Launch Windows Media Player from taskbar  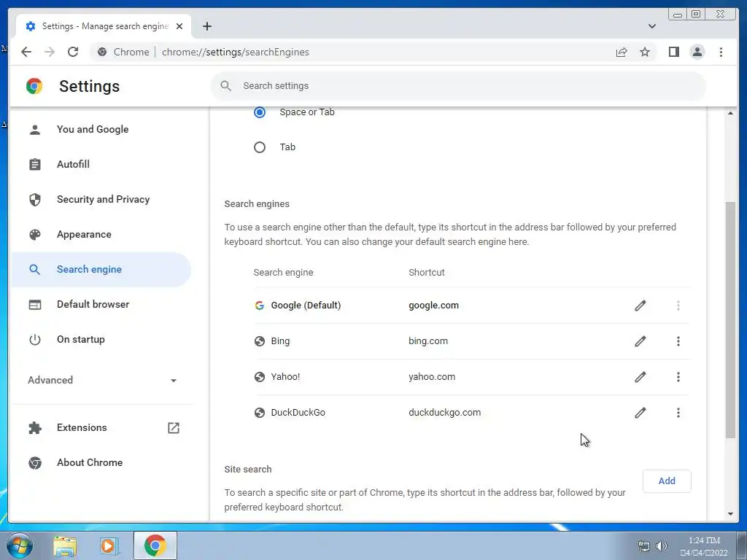coord(109,546)
